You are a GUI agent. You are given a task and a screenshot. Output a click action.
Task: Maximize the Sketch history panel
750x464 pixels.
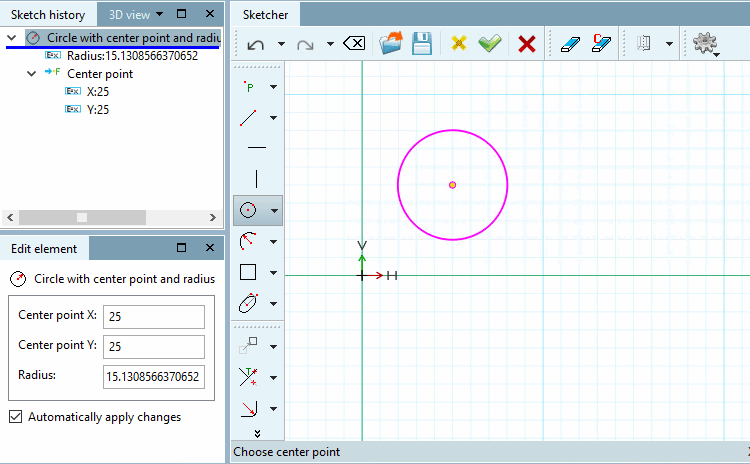point(181,14)
